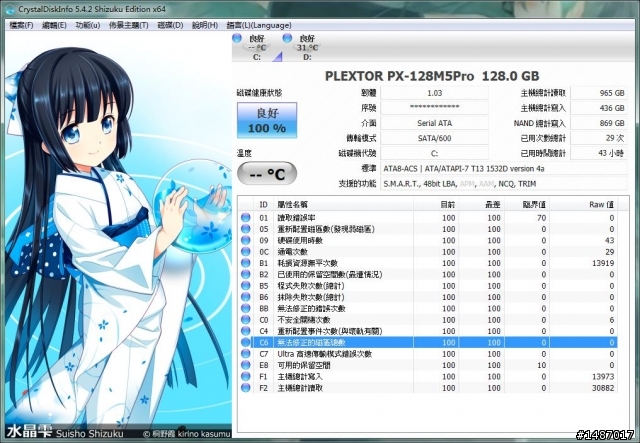Click status orb for highlighted attribute C6

245,343
